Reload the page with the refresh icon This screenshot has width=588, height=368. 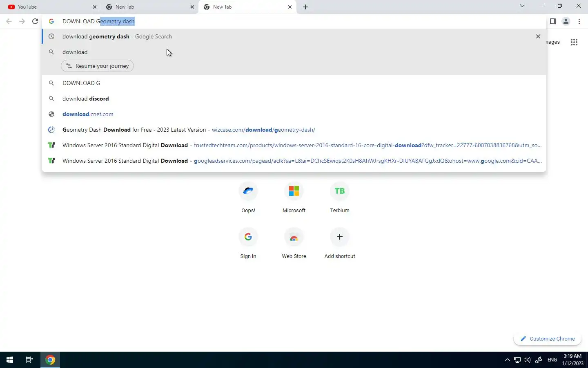point(35,21)
